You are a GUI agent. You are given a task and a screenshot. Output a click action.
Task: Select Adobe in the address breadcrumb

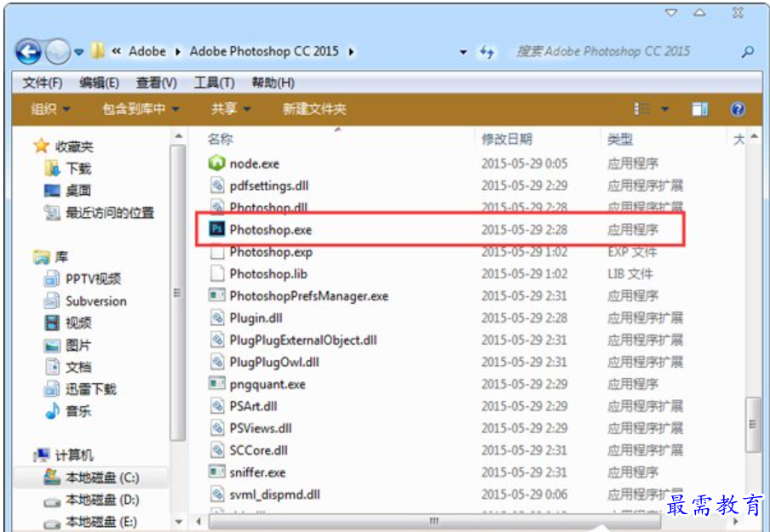coord(147,51)
